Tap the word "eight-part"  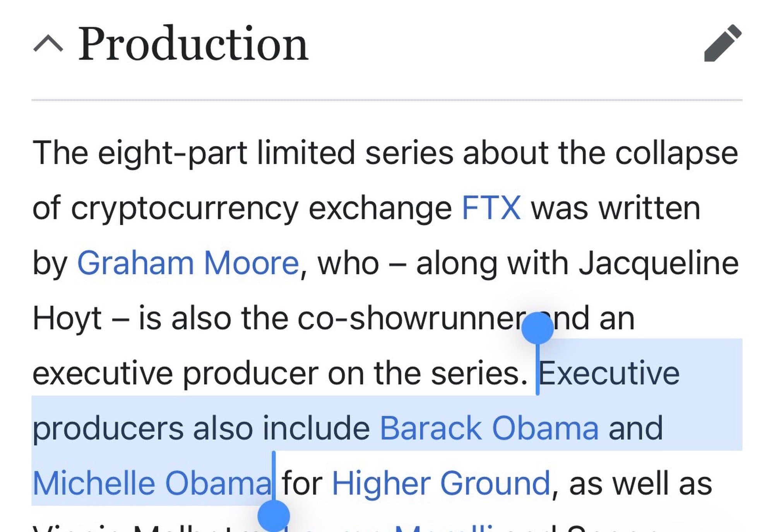pos(172,153)
